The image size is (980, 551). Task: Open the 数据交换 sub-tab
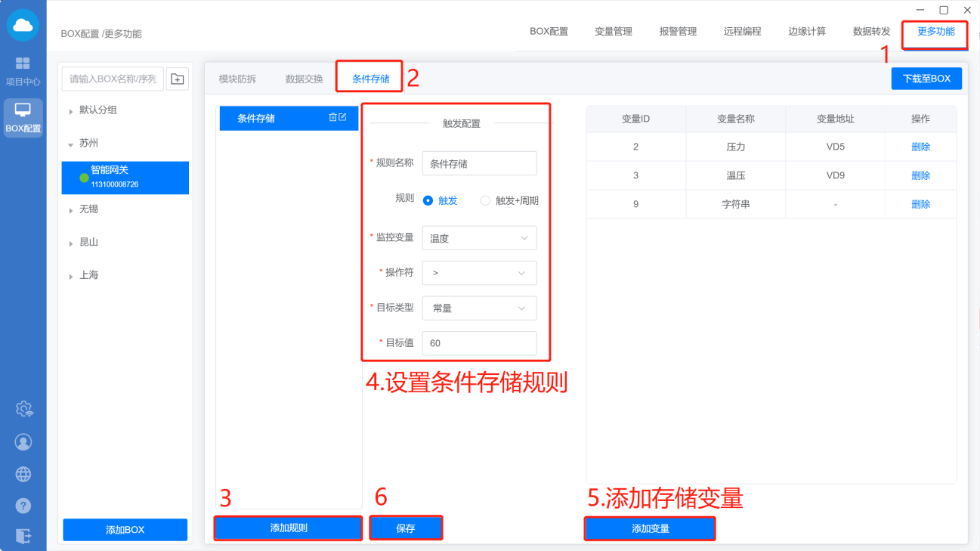coord(304,79)
